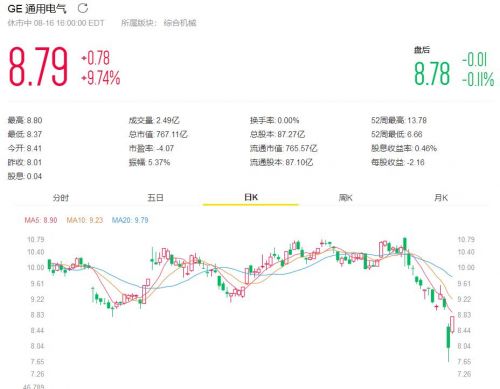Click the 盘后 after-hours label

tap(422, 50)
